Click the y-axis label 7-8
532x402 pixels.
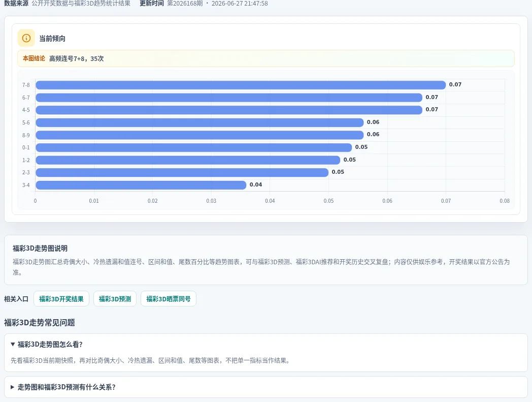coord(26,85)
